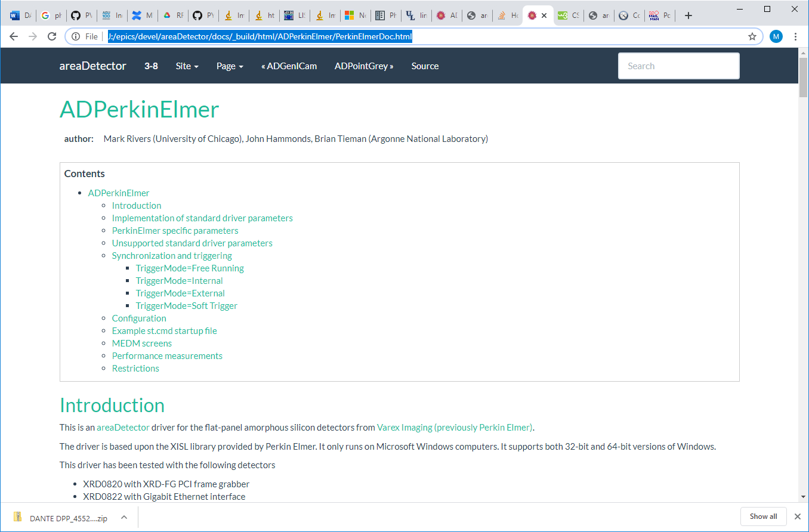Open the DANTE DPP zip download
This screenshot has height=532, width=809.
69,518
